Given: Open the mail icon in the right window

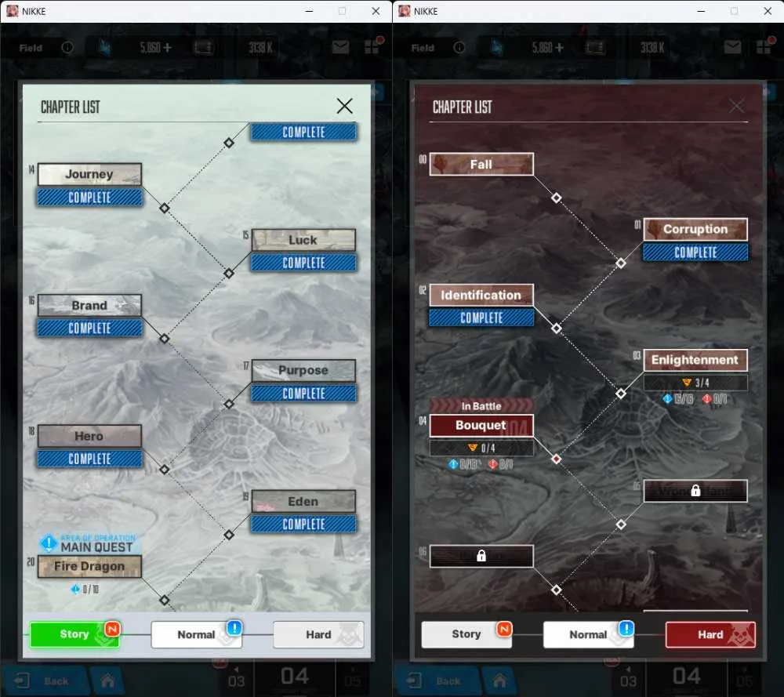Looking at the screenshot, I should [732, 48].
